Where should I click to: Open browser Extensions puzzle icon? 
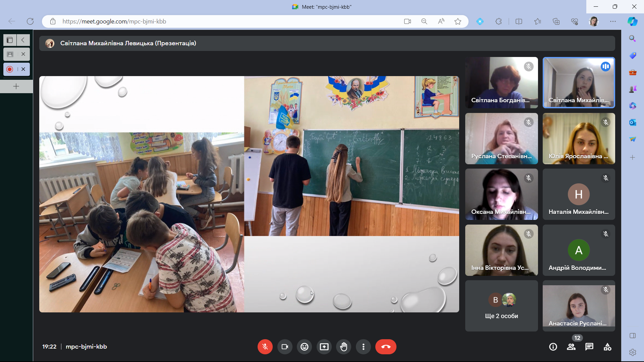click(498, 21)
